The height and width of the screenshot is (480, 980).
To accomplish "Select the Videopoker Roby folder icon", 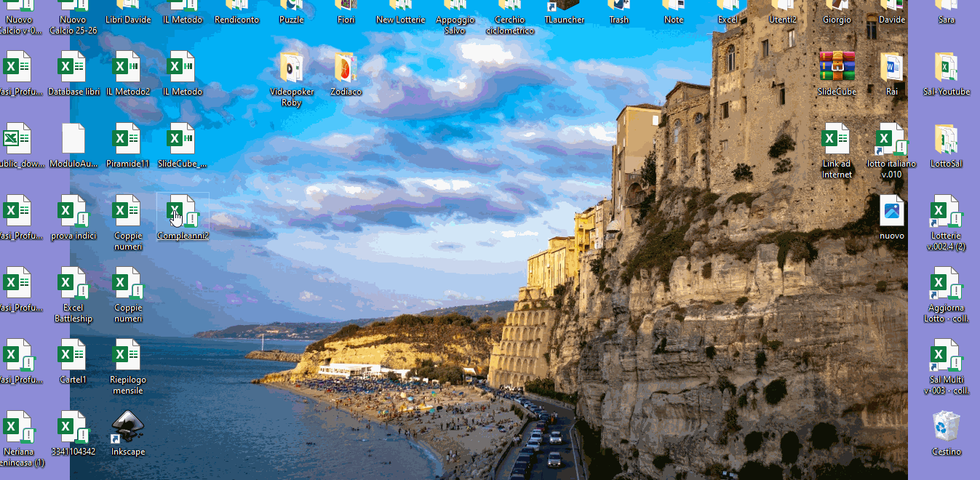I will click(291, 67).
